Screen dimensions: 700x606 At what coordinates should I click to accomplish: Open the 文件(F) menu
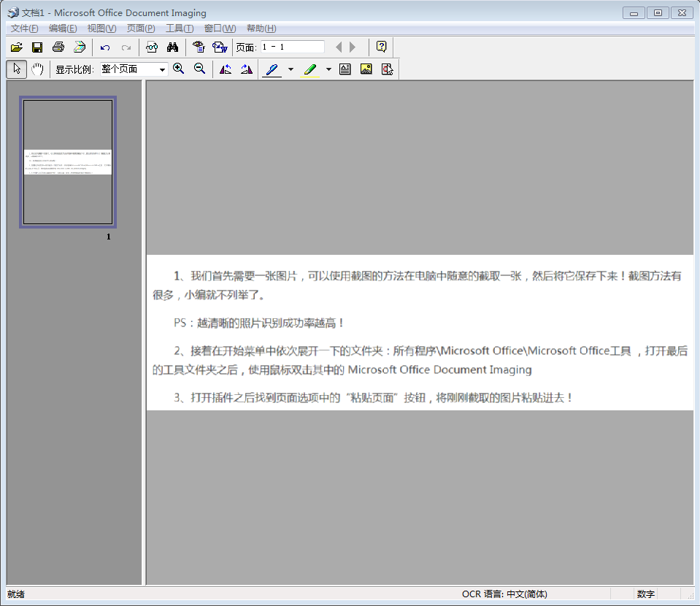point(25,28)
